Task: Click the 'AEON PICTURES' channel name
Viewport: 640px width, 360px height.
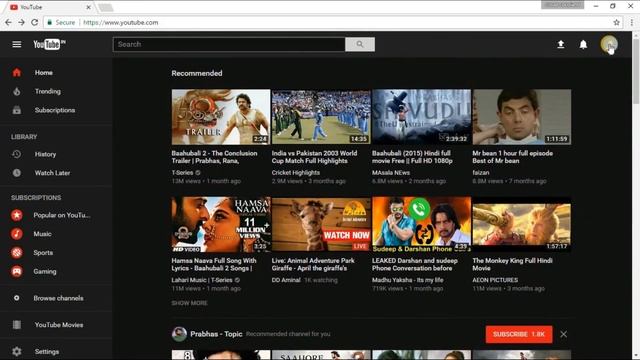Action: (x=495, y=280)
